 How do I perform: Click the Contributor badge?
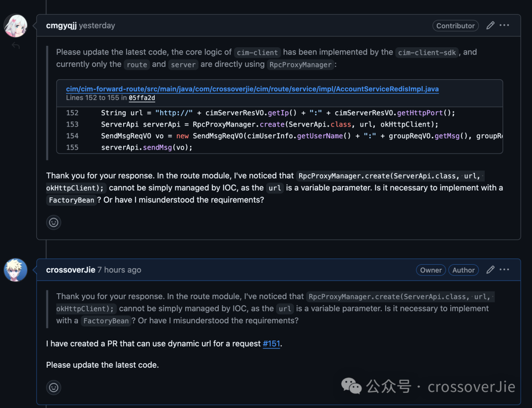pyautogui.click(x=455, y=26)
